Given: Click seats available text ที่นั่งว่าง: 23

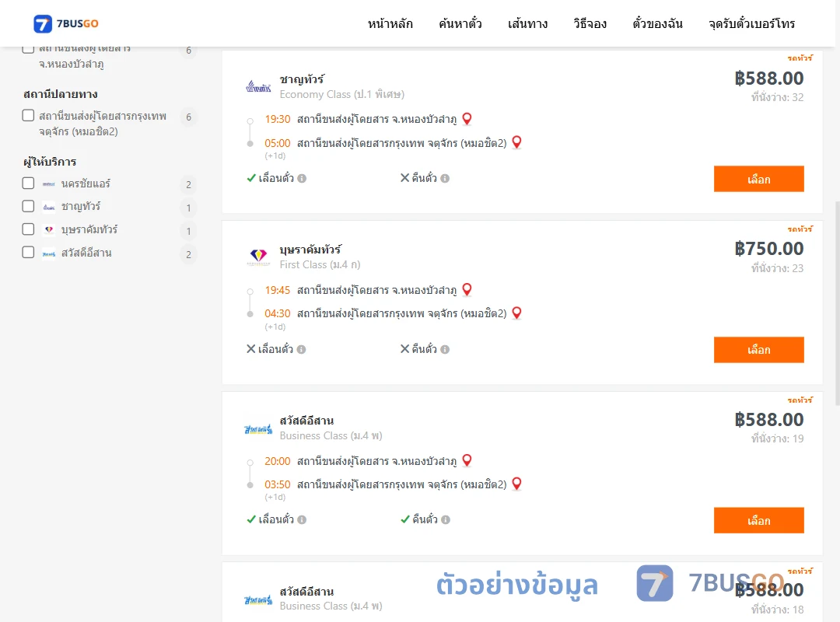Looking at the screenshot, I should [x=777, y=268].
